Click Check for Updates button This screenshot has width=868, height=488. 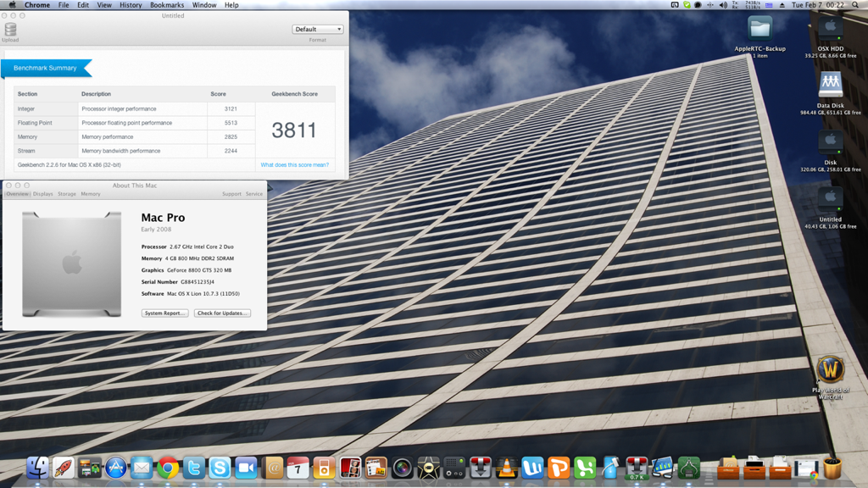222,313
